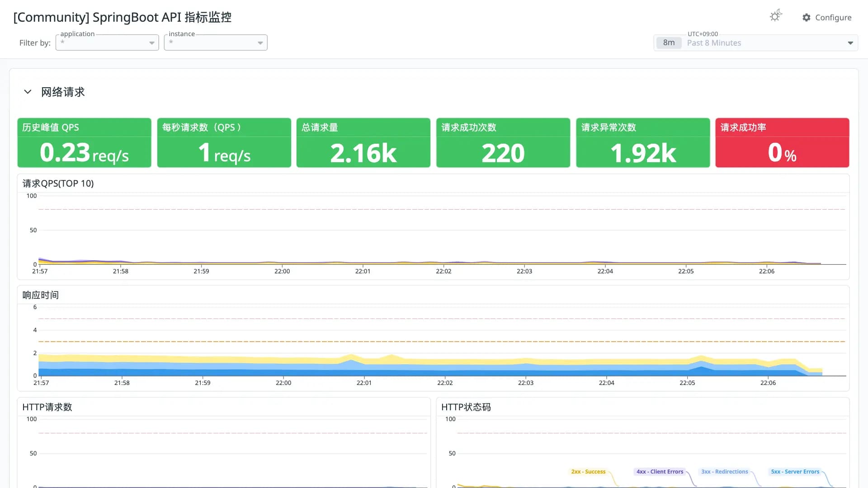
Task: Select the 历史峰值 QPS tile
Action: (84, 143)
